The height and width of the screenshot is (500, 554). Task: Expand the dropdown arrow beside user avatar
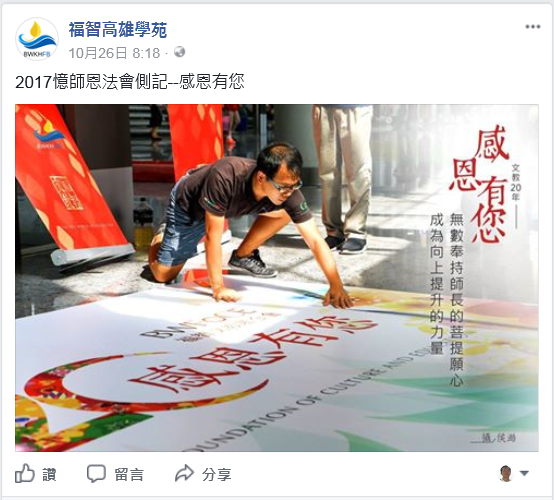524,473
